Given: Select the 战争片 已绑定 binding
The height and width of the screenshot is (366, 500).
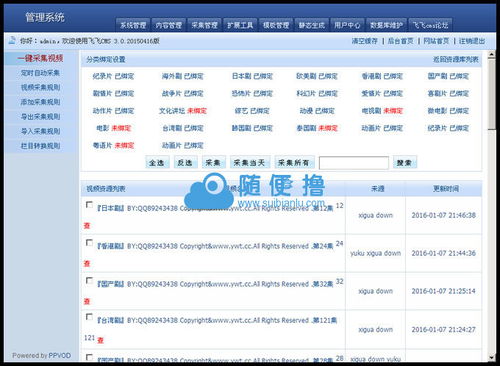Looking at the screenshot, I should [182, 93].
